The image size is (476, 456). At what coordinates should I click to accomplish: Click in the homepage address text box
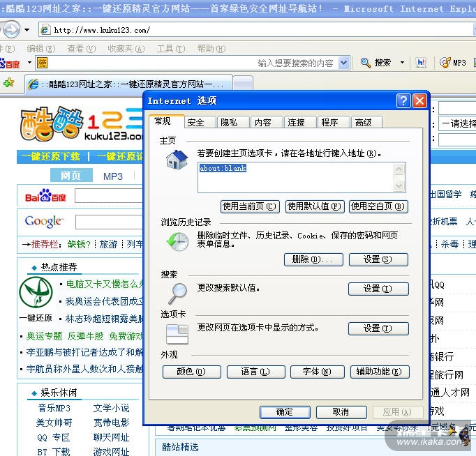click(x=302, y=178)
